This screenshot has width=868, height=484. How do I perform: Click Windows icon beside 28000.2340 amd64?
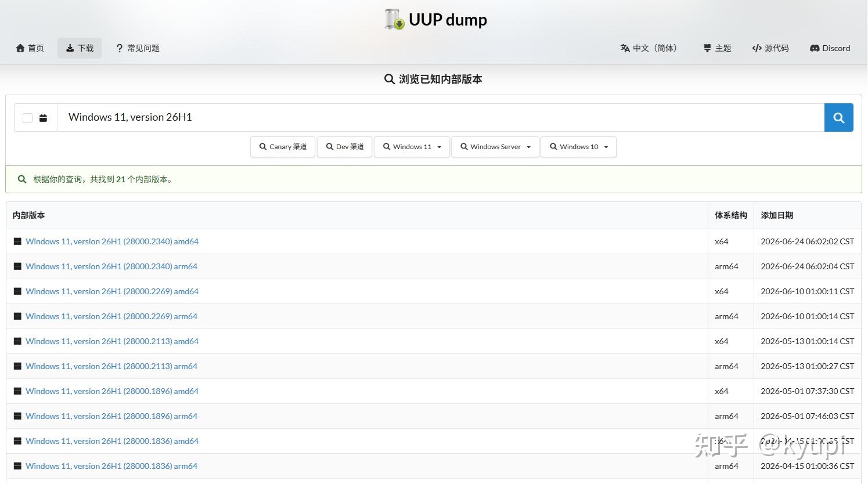(17, 241)
